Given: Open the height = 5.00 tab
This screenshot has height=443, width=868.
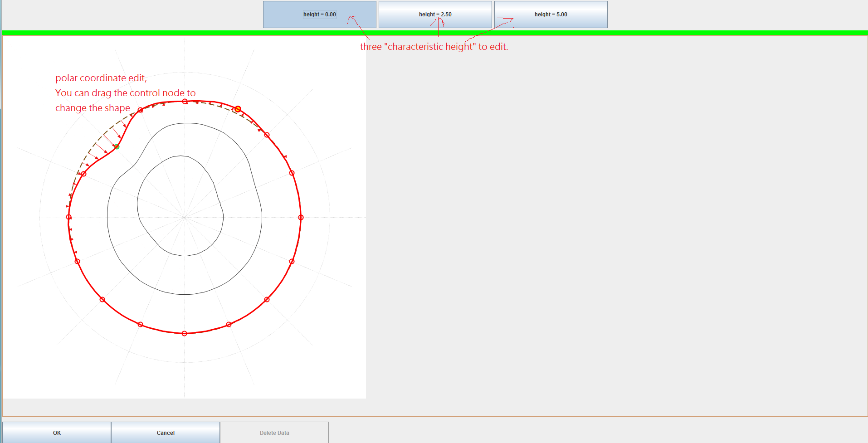Looking at the screenshot, I should click(x=551, y=15).
